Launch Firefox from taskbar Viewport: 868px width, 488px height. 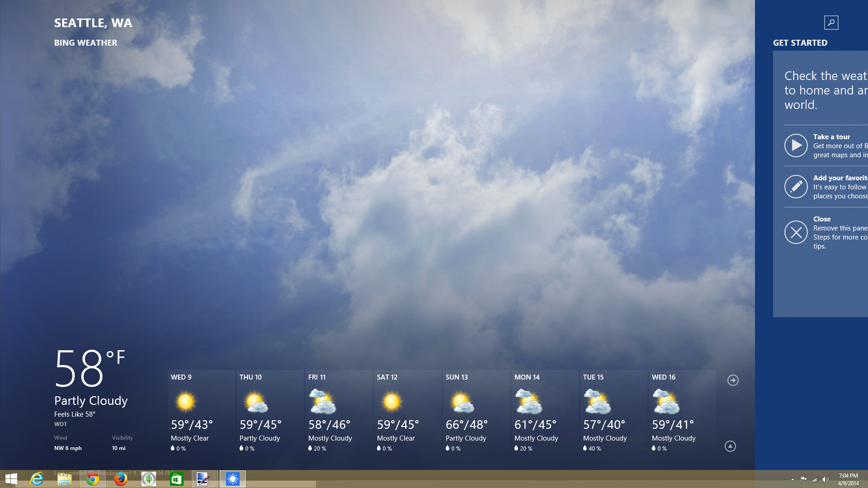coord(120,479)
